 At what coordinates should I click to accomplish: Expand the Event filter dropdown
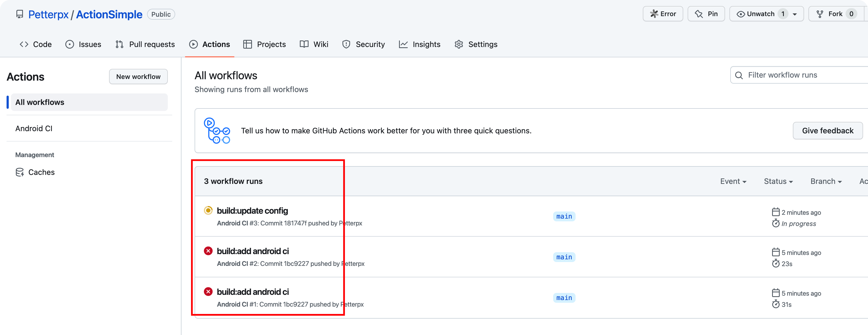tap(732, 181)
